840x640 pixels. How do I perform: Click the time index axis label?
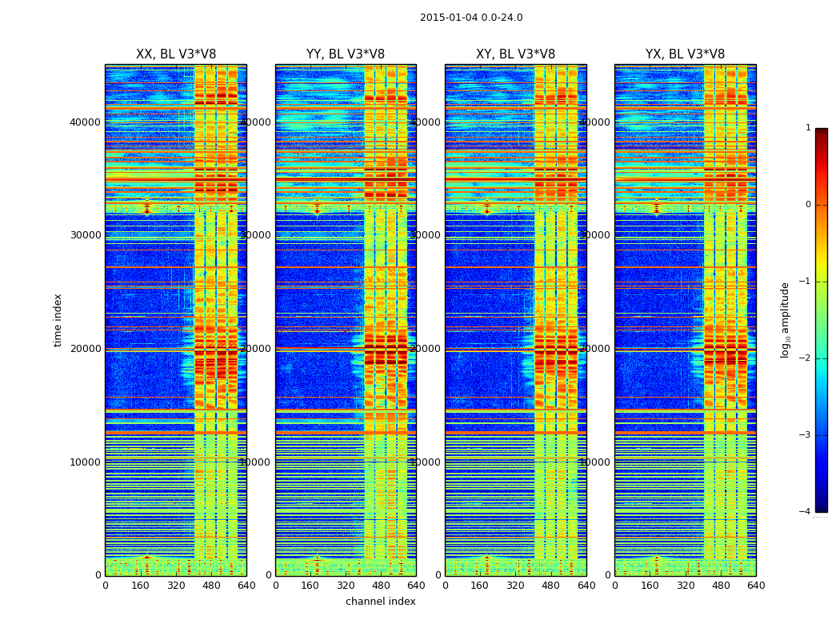(58, 320)
